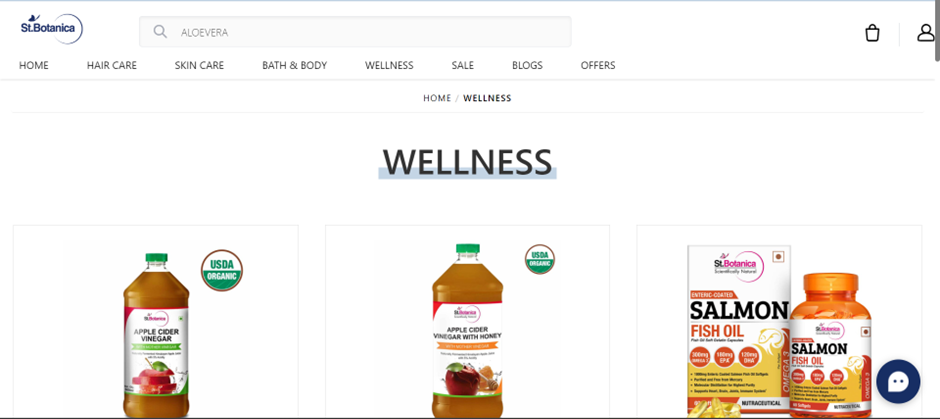The width and height of the screenshot is (940, 419).
Task: Open the BATH & BODY menu
Action: pyautogui.click(x=294, y=65)
